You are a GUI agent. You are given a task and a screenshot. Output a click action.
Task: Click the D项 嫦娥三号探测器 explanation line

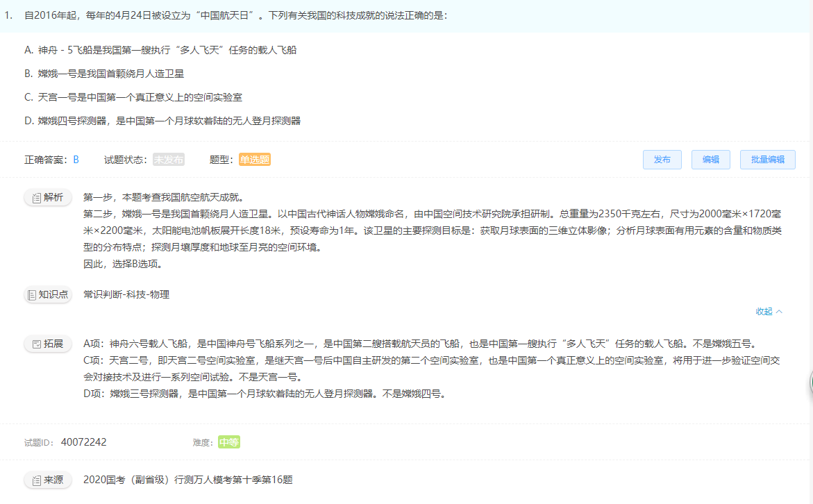click(265, 394)
